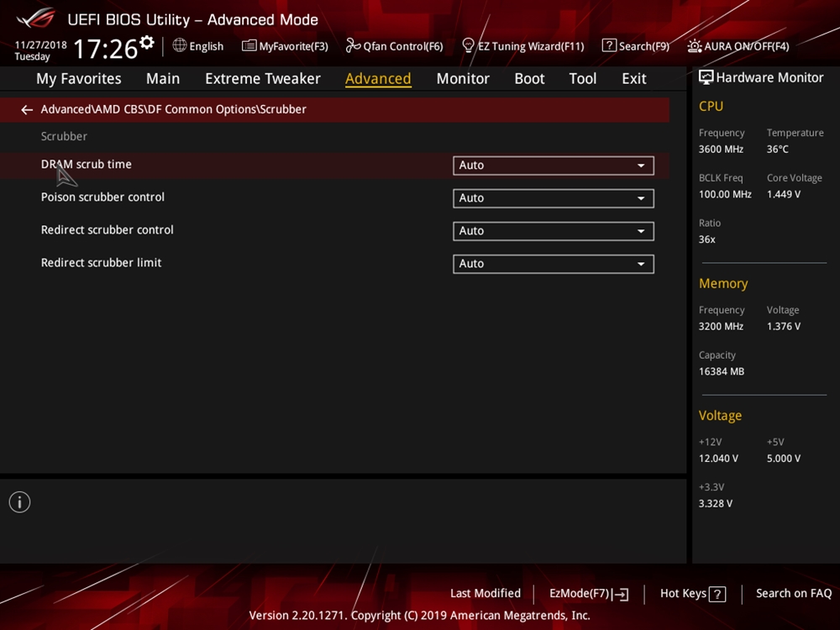Click the 11/27/2018 date text
This screenshot has height=630, width=840.
pos(40,45)
